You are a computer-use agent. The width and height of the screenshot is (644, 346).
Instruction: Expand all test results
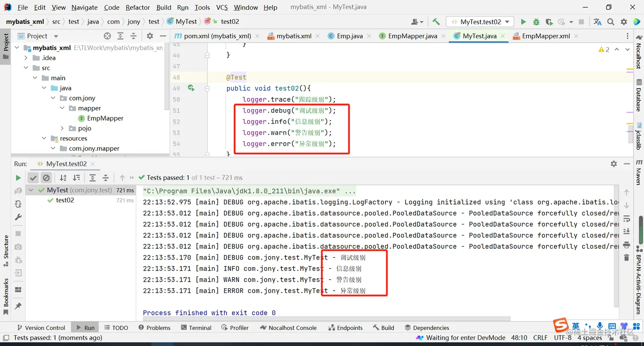[92, 178]
